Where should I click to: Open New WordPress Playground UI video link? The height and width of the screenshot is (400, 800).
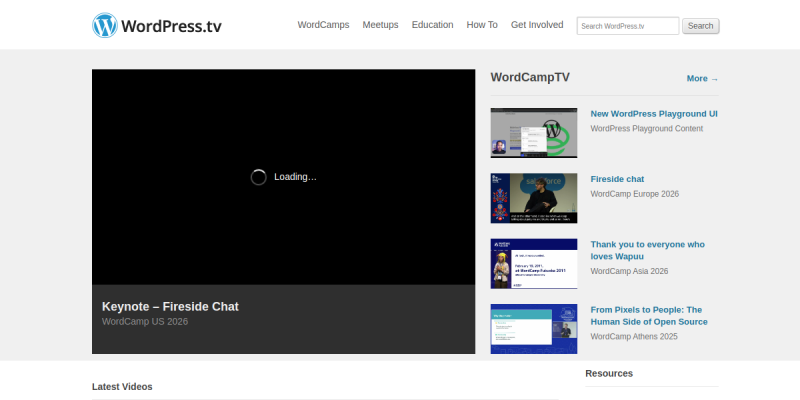coord(654,114)
